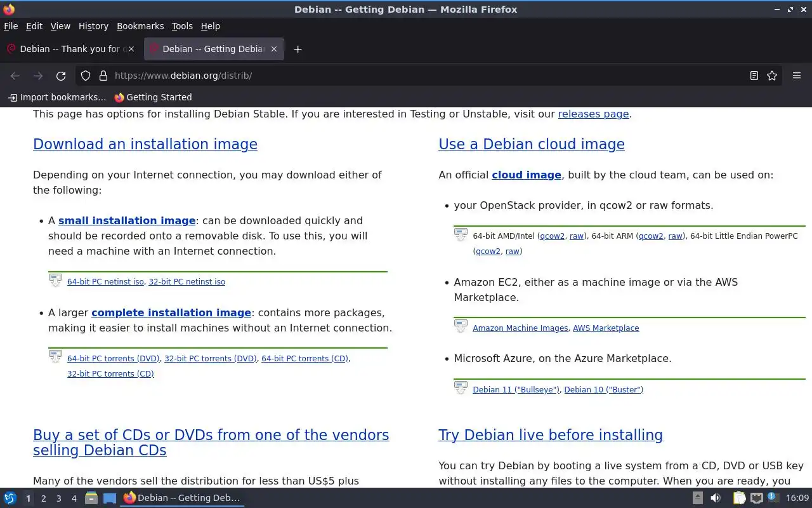Click the network status tray icon
This screenshot has height=508, width=812.
point(756,498)
